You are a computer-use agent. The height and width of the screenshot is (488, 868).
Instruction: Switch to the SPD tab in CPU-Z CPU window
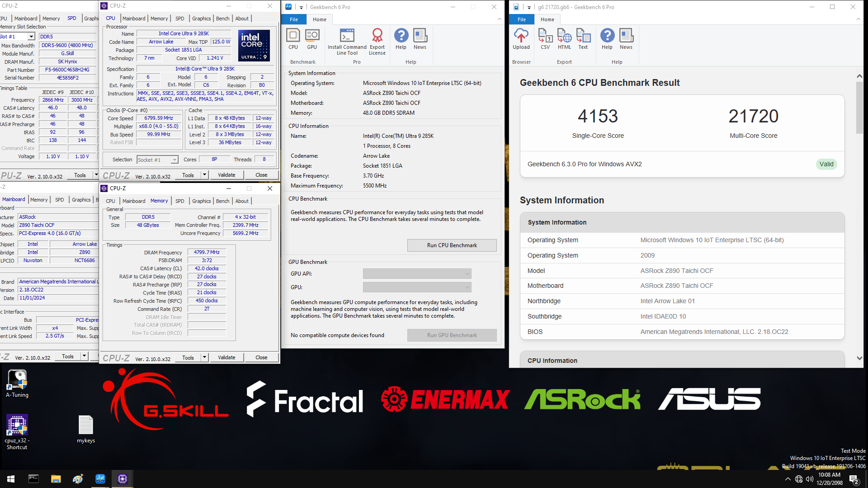click(x=180, y=19)
